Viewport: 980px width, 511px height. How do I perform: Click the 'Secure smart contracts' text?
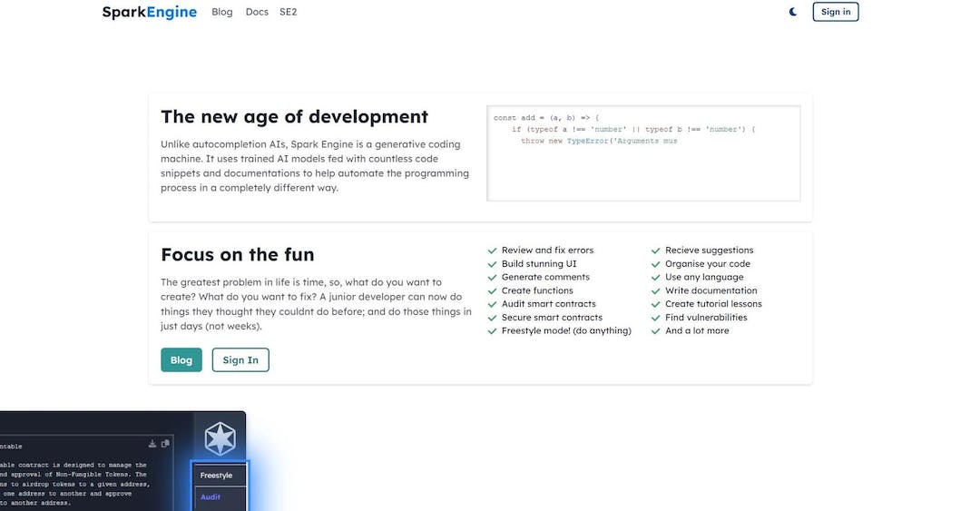pyautogui.click(x=552, y=318)
